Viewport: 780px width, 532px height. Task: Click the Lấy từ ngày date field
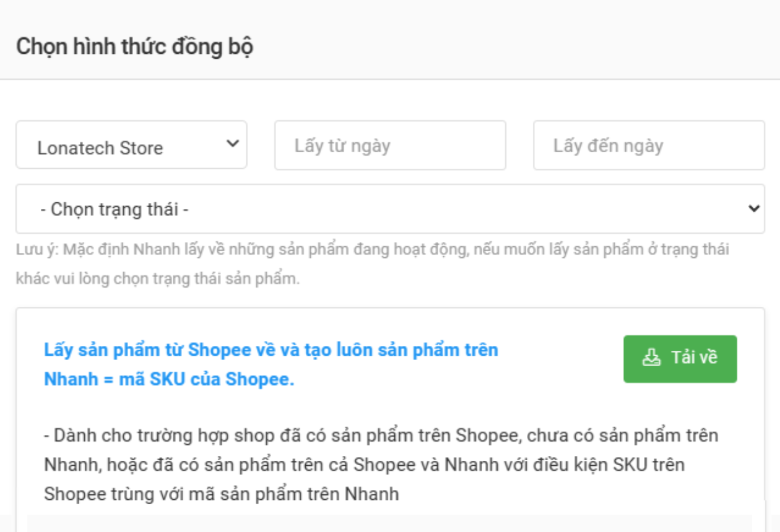[x=390, y=145]
